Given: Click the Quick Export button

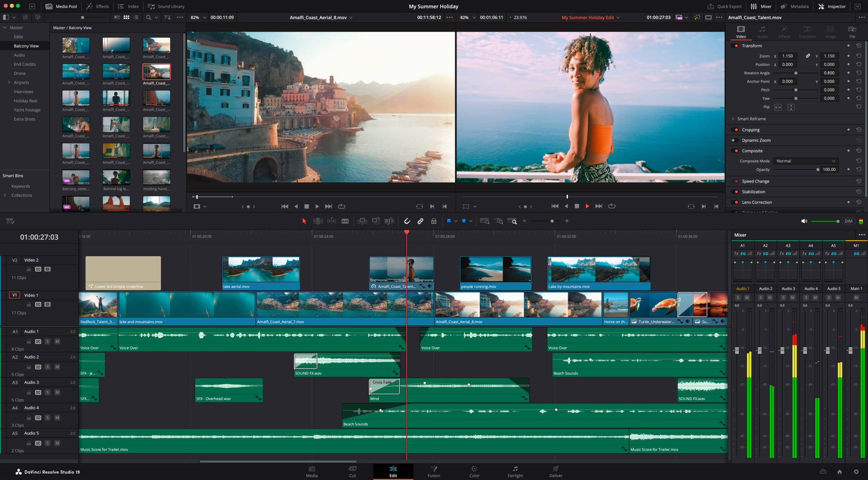Looking at the screenshot, I should pyautogui.click(x=724, y=6).
